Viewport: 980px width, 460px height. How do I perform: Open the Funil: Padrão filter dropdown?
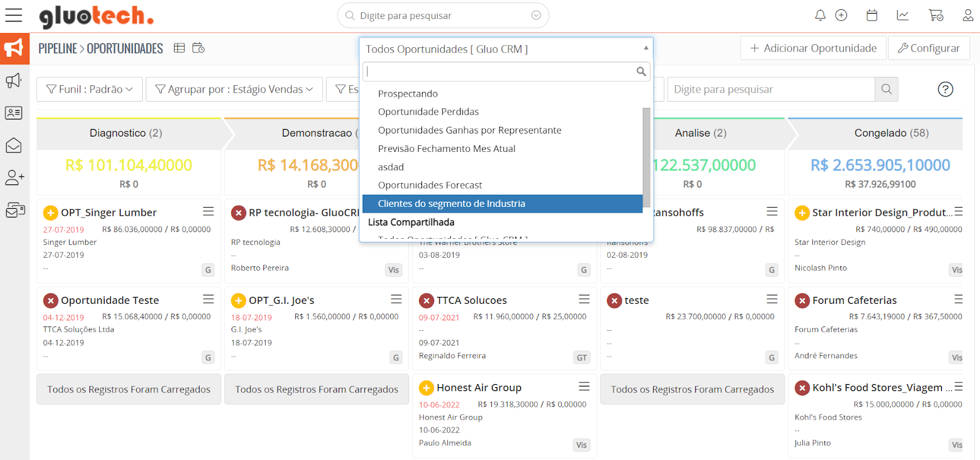coord(89,89)
